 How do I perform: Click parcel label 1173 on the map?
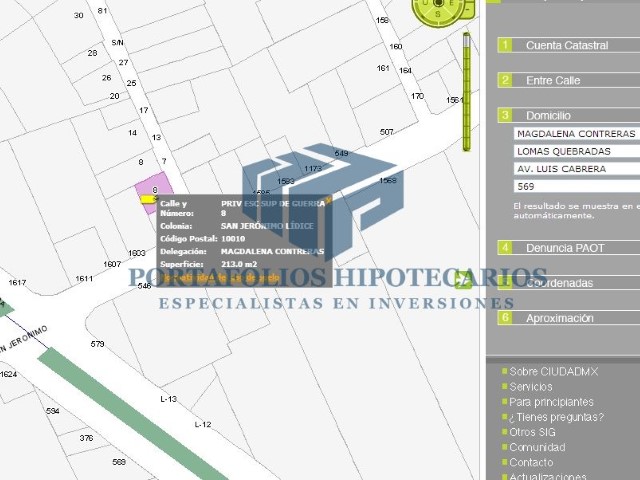[x=313, y=168]
